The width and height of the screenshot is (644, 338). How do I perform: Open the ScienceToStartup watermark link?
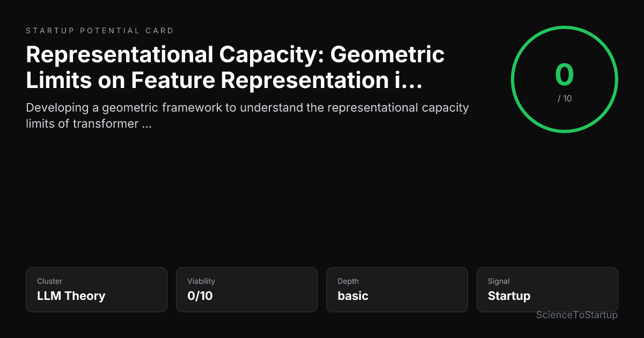coord(577,315)
